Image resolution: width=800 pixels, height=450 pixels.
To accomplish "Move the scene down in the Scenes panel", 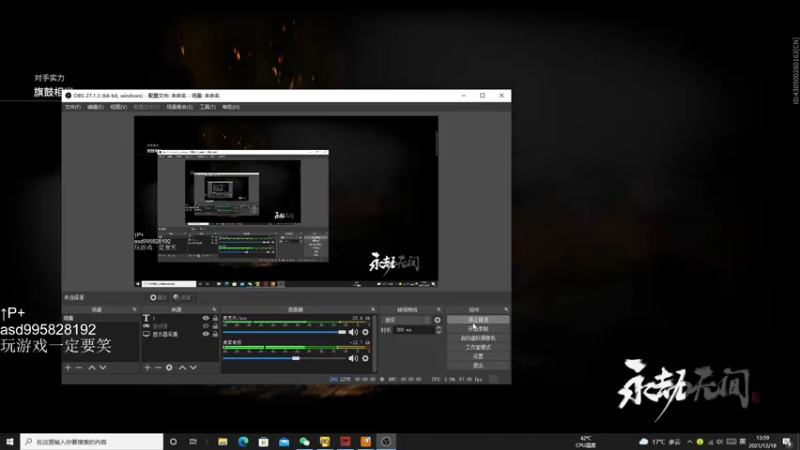I will [x=103, y=367].
